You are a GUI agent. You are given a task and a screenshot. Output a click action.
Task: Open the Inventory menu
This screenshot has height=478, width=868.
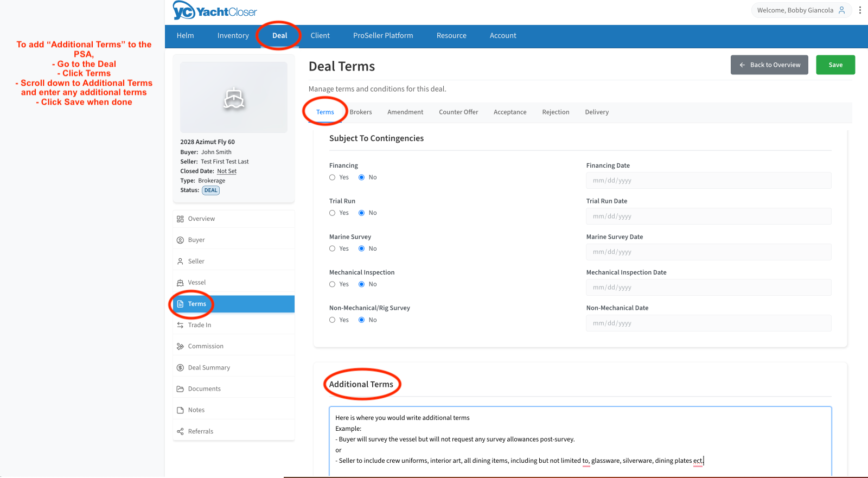coord(233,36)
